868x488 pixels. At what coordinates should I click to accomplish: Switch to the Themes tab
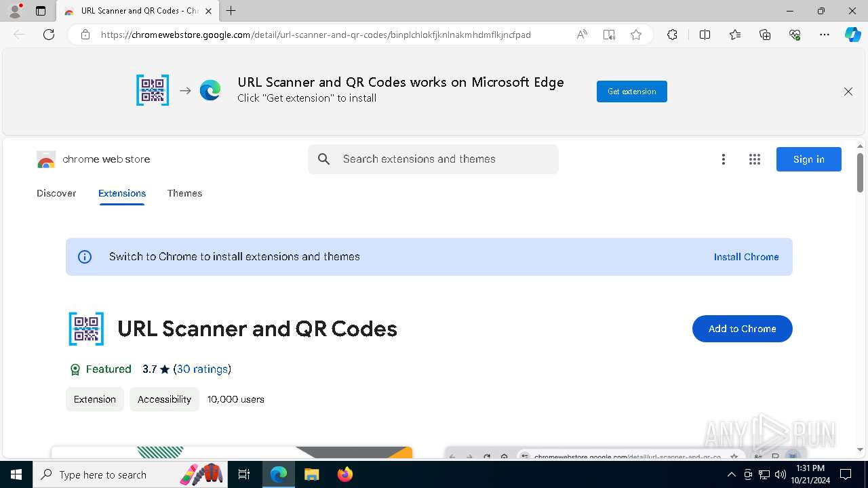(x=184, y=193)
